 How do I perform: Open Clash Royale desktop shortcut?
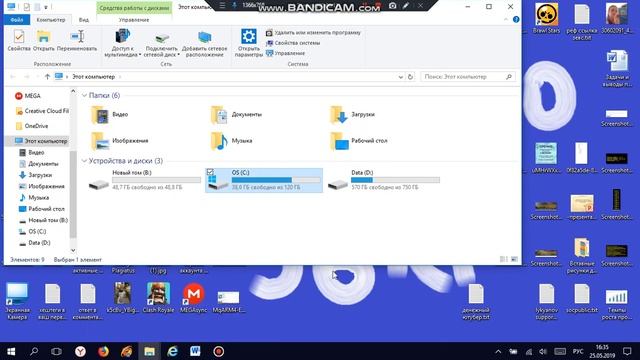(x=158, y=298)
